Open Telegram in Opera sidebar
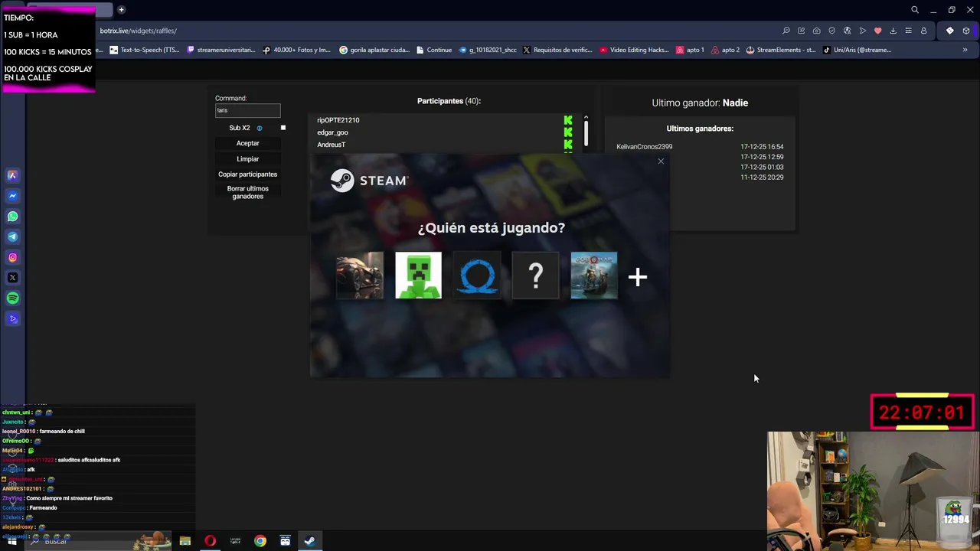The width and height of the screenshot is (980, 551). pos(12,237)
